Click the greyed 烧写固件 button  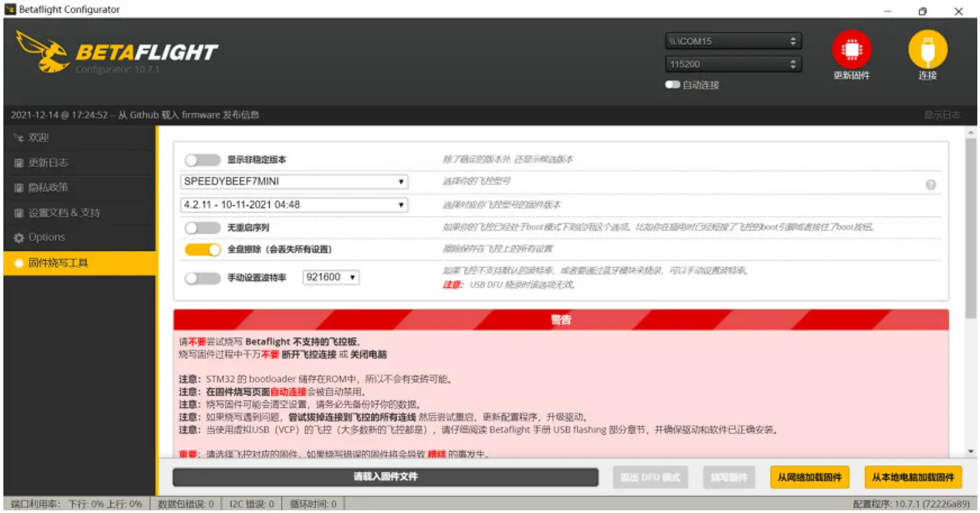(x=728, y=477)
